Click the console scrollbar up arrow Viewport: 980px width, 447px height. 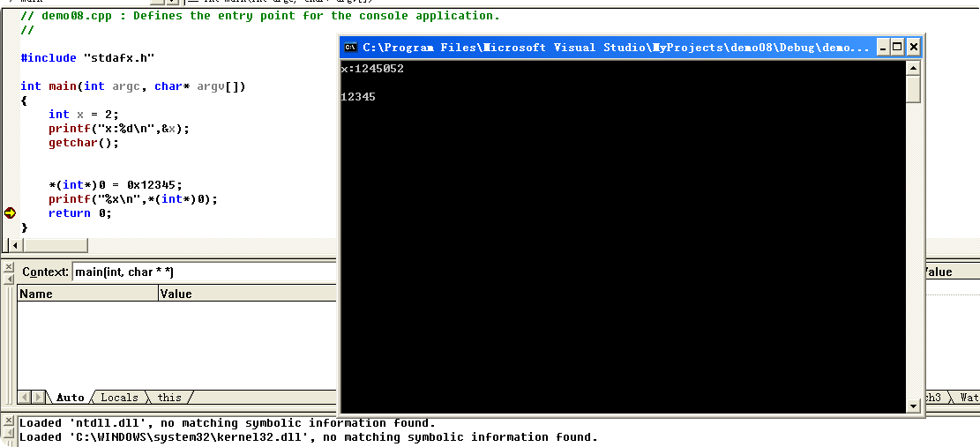click(913, 68)
